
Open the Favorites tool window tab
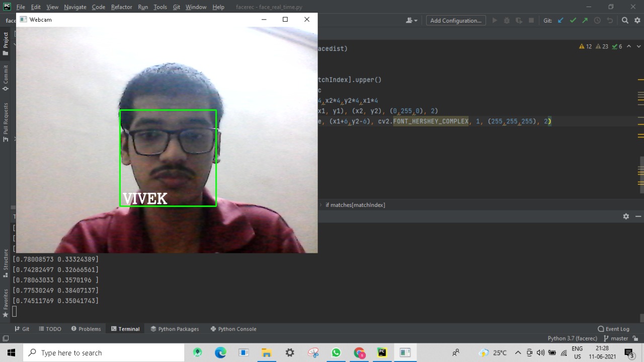[6, 303]
